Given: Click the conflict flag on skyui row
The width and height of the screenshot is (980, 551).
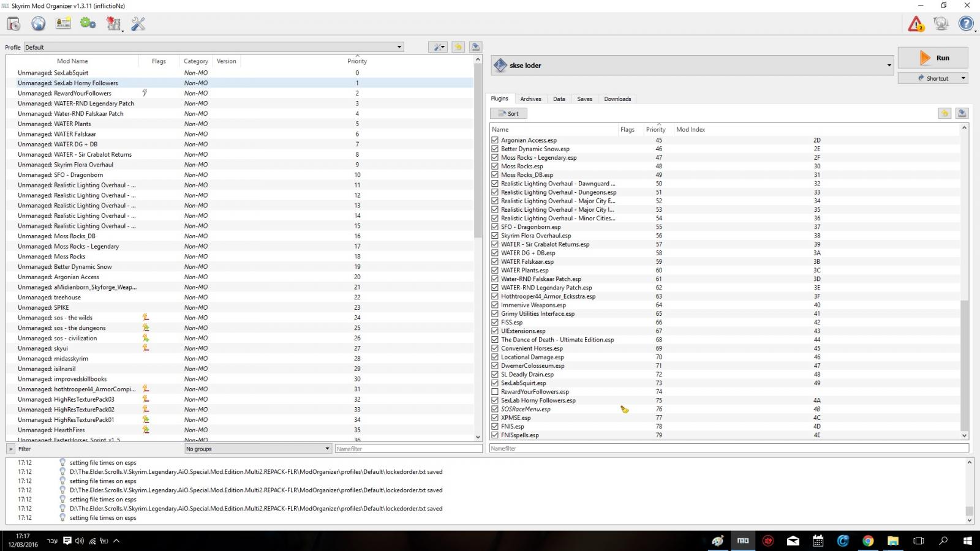Looking at the screenshot, I should click(146, 348).
